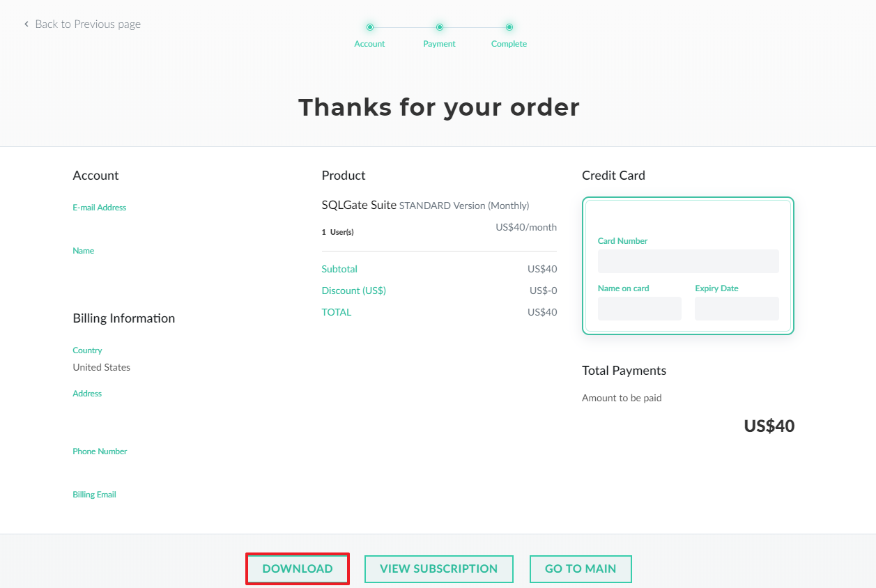Click the Card Number field

coord(689,261)
